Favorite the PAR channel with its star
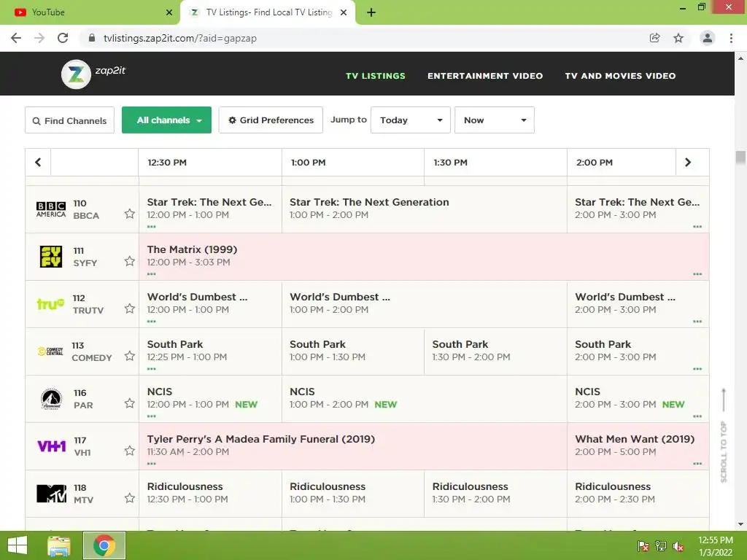 click(x=130, y=403)
